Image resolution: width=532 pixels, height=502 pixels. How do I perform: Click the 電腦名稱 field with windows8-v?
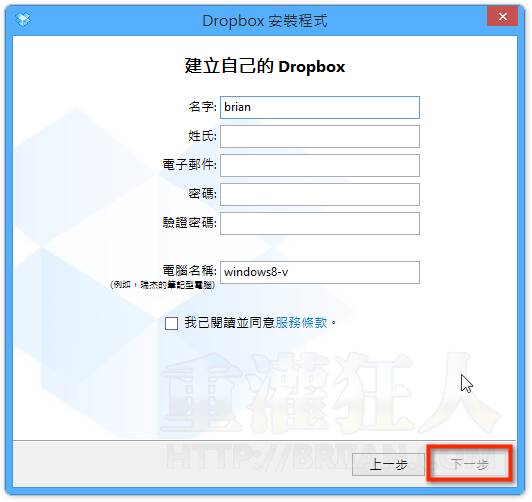pos(320,272)
